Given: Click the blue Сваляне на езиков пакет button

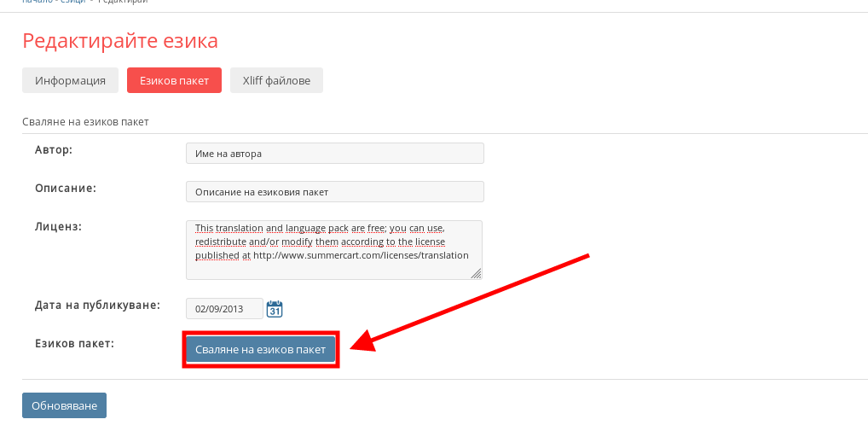Looking at the screenshot, I should (260, 350).
